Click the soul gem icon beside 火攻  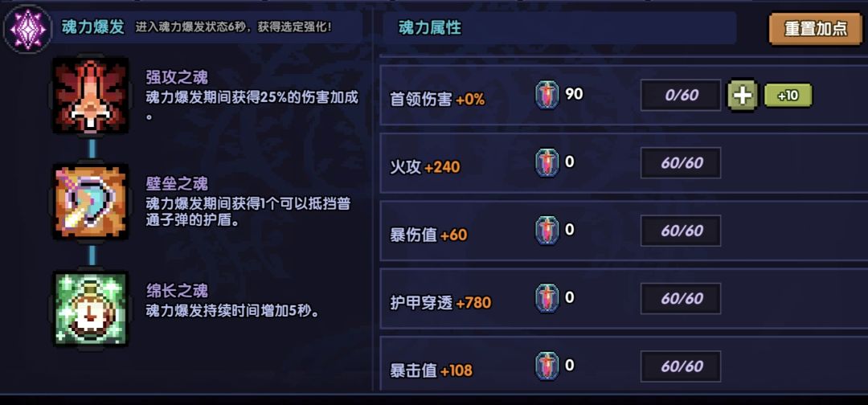547,163
